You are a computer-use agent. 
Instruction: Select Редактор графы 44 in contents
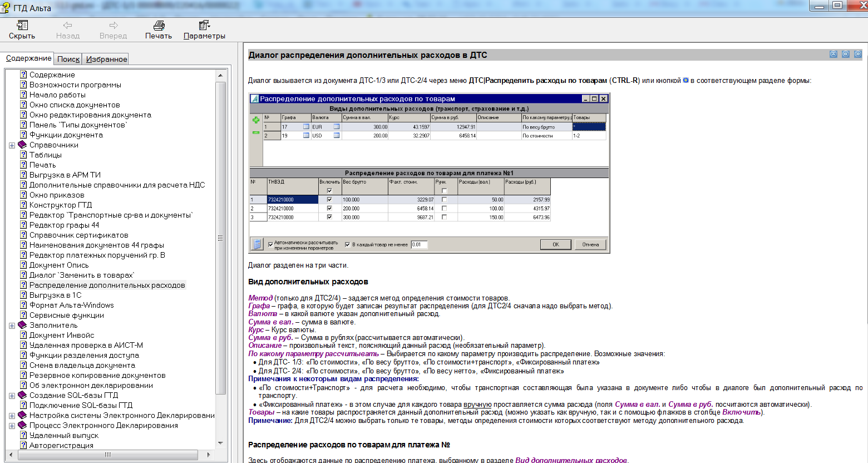(64, 225)
